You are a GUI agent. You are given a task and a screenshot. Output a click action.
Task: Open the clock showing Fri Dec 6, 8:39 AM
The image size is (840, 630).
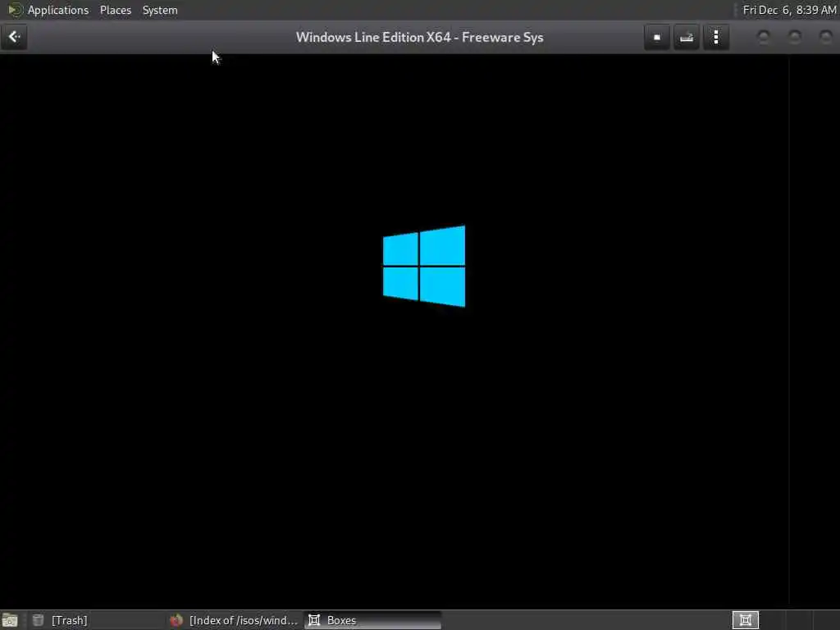789,10
